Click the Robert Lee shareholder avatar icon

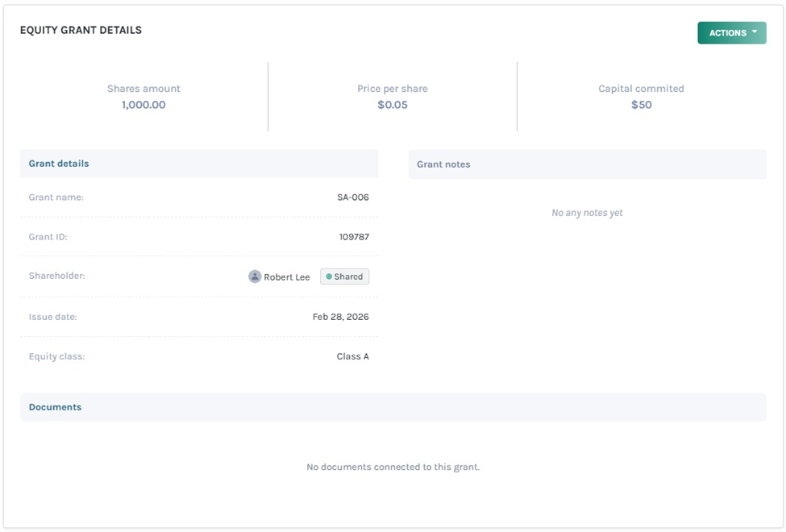[x=255, y=276]
